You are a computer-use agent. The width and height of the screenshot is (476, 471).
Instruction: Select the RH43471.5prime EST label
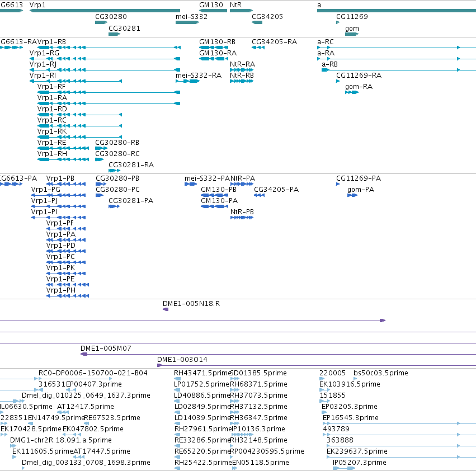203,373
